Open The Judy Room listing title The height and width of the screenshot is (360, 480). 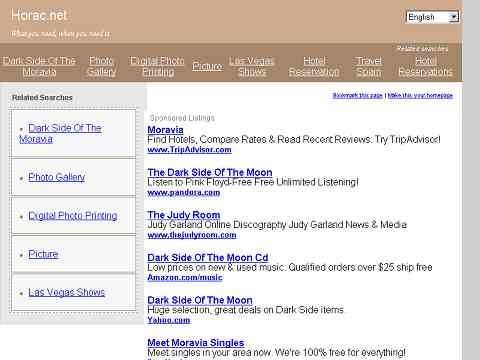tap(184, 215)
